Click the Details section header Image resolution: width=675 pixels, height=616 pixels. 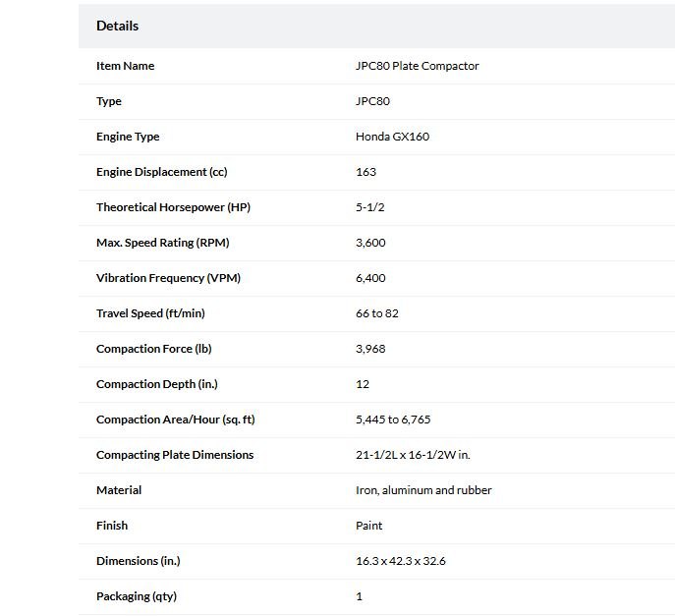click(117, 26)
